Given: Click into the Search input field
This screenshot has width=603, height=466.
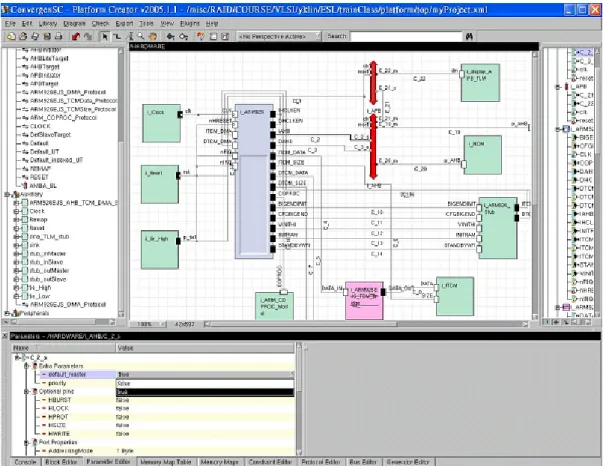Looking at the screenshot, I should click(406, 37).
